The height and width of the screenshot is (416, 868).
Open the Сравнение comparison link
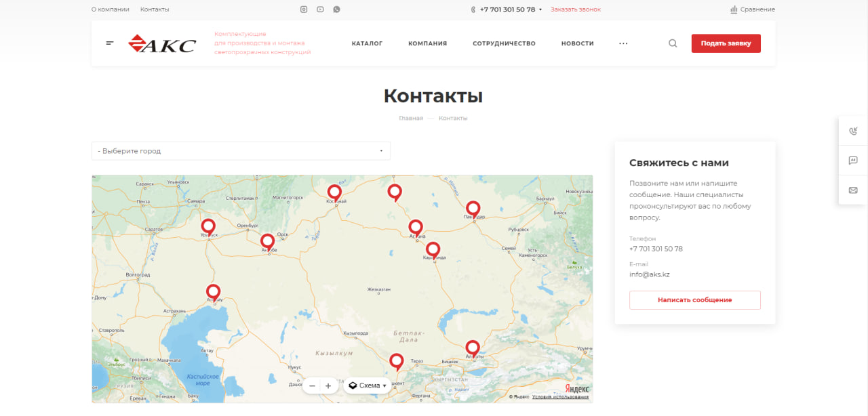coord(753,9)
